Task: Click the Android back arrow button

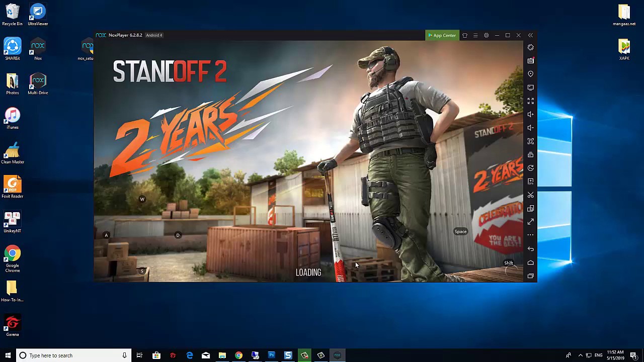Action: [530, 249]
